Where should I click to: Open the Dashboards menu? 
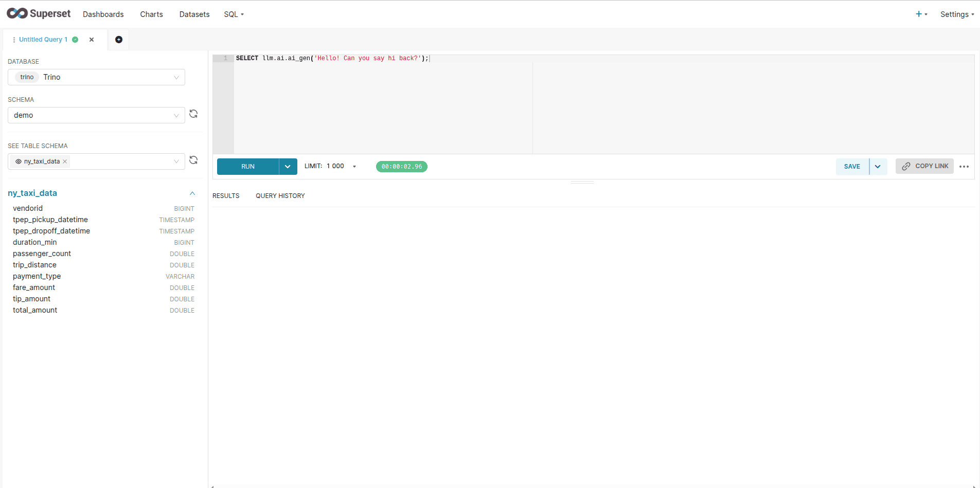[103, 14]
